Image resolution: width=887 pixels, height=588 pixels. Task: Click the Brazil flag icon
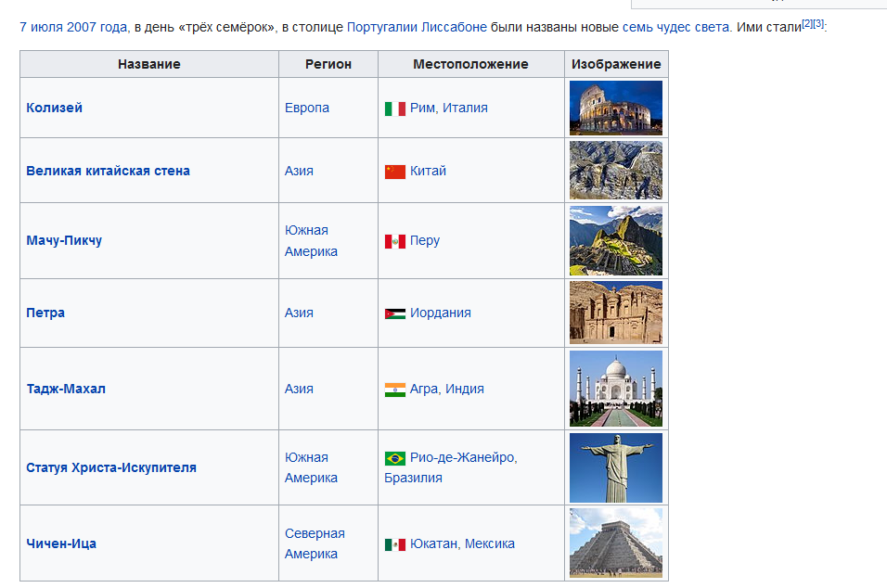point(395,458)
